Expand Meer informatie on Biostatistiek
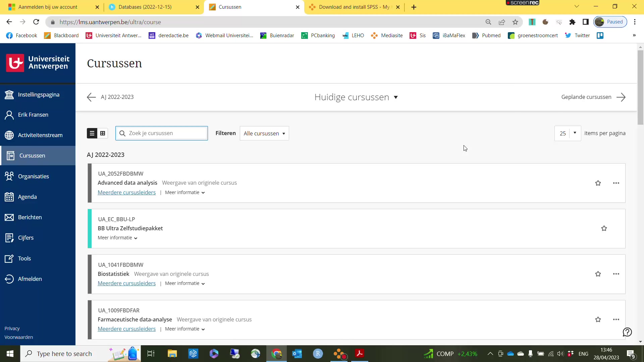Screen dimensions: 644x362 pos(185,283)
